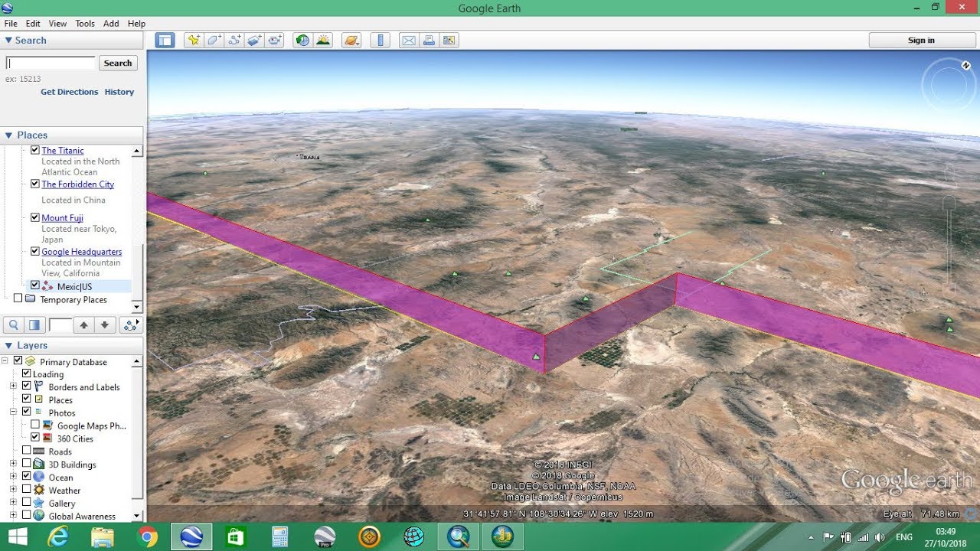Open The Titanic place link
The image size is (980, 551).
[63, 151]
